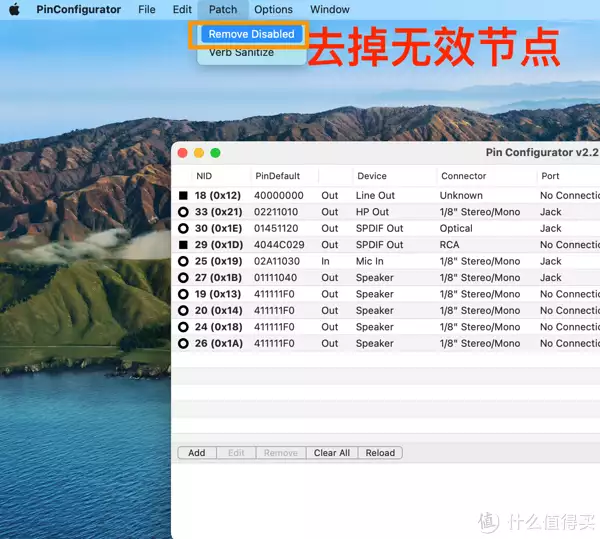Choose Verb Sanitize from Patch menu
The image size is (600, 539).
pos(241,52)
